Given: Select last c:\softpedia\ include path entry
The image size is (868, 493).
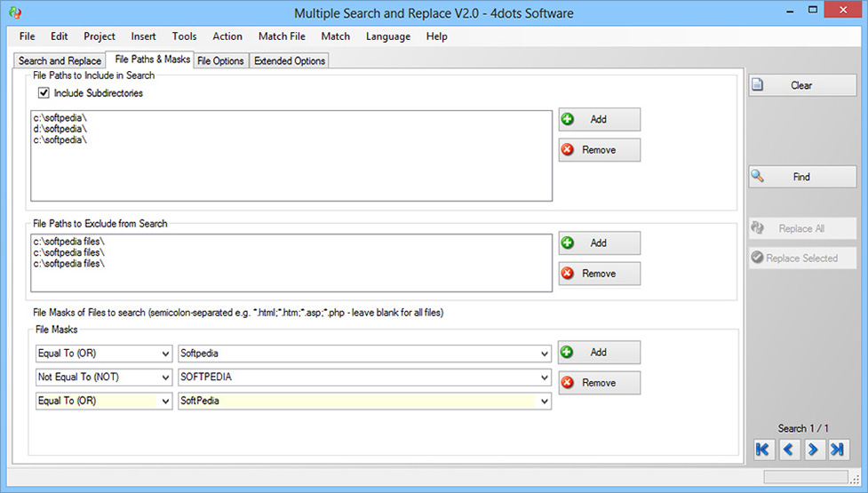Looking at the screenshot, I should pyautogui.click(x=60, y=140).
